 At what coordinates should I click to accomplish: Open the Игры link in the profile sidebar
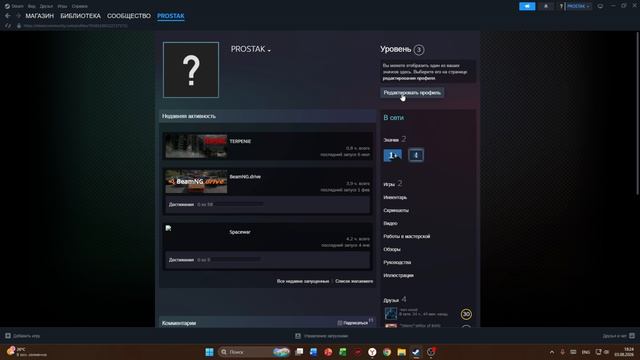389,184
